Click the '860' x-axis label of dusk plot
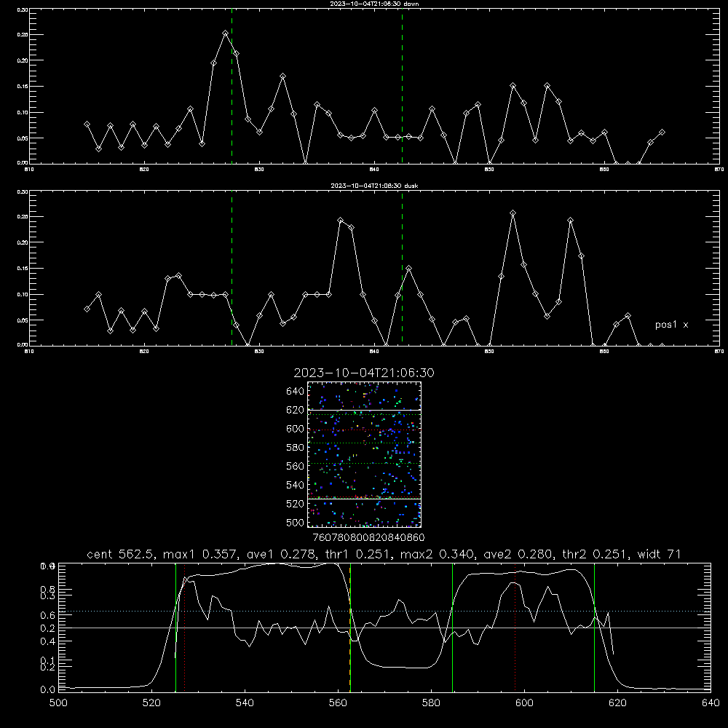This screenshot has height=728, width=728. click(604, 352)
